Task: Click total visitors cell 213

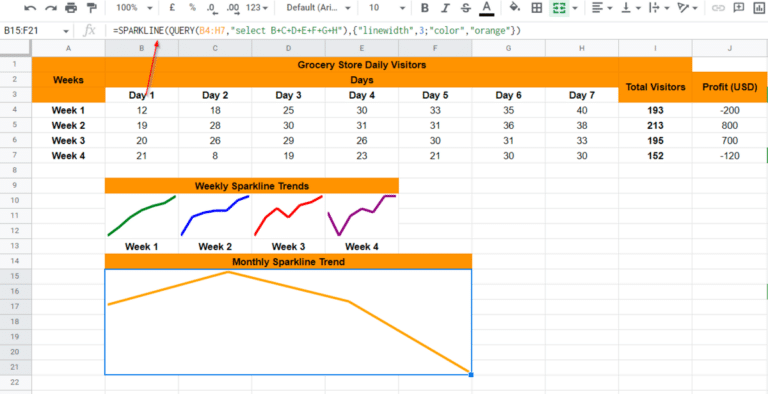Action: 655,125
